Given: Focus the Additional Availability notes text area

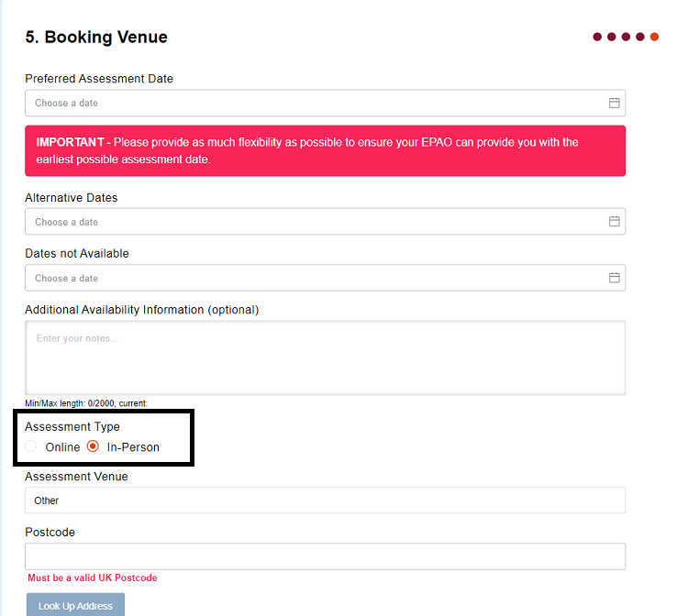Looking at the screenshot, I should tap(325, 357).
